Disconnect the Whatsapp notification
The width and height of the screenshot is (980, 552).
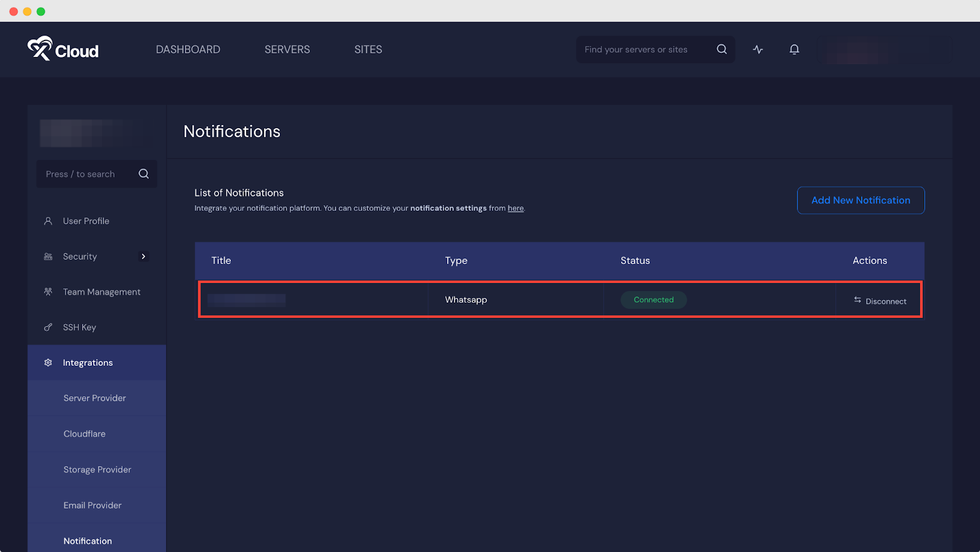point(880,301)
